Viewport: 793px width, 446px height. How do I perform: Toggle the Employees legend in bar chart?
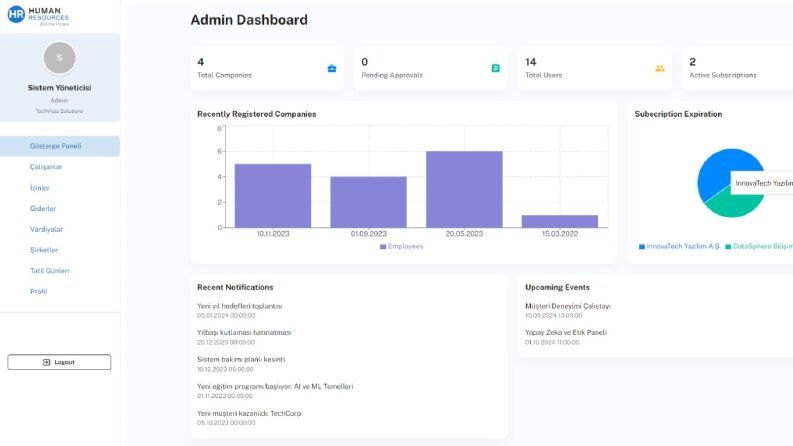(x=402, y=246)
